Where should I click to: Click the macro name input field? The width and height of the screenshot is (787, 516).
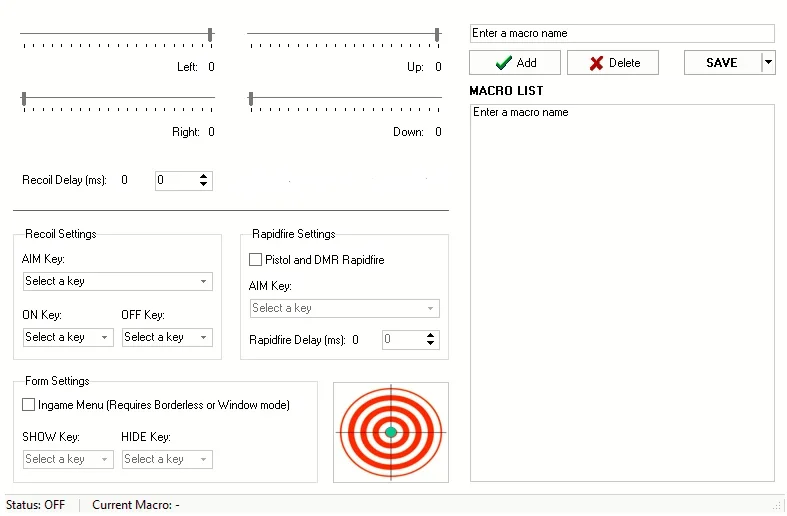(622, 33)
